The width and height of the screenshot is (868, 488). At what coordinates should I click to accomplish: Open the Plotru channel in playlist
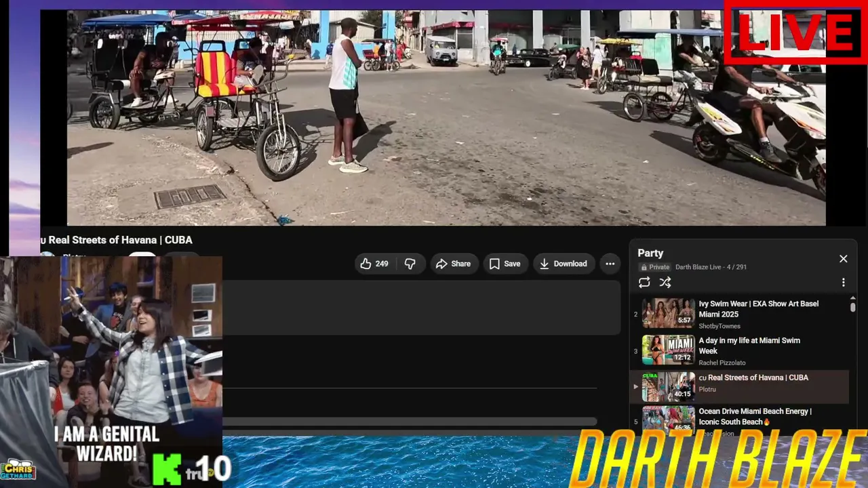[x=707, y=389]
